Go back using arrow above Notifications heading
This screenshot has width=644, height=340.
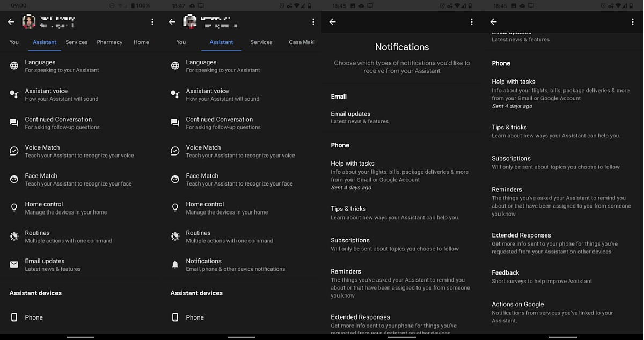coord(332,22)
